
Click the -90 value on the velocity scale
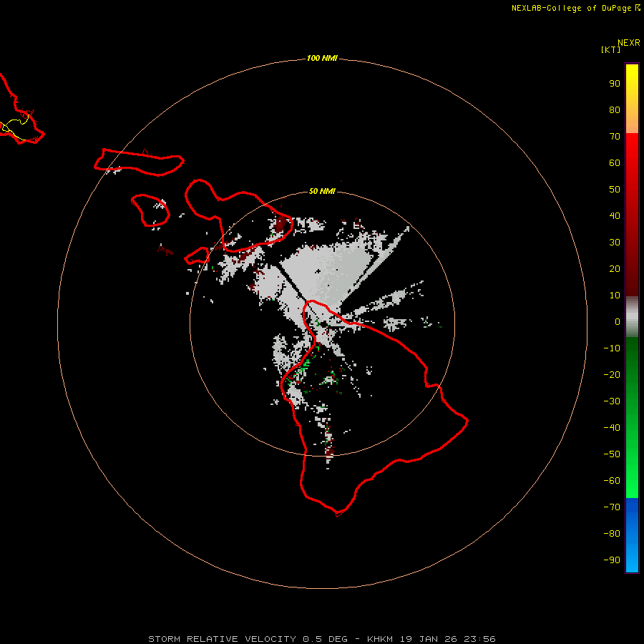coord(612,560)
